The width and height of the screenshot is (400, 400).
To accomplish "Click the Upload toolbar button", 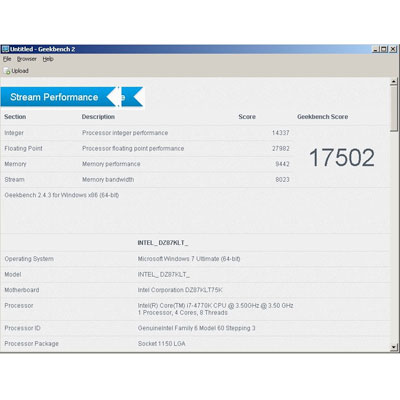I will pyautogui.click(x=16, y=71).
